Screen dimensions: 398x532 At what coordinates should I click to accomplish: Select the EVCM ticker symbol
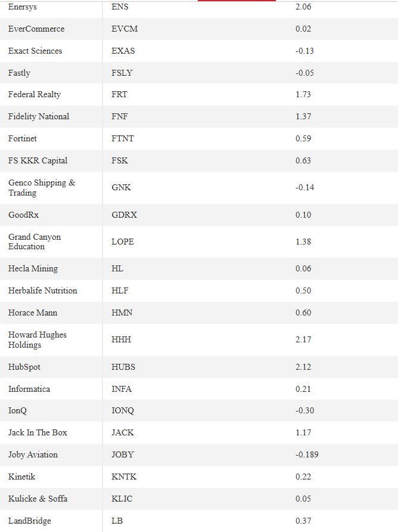[x=125, y=29]
